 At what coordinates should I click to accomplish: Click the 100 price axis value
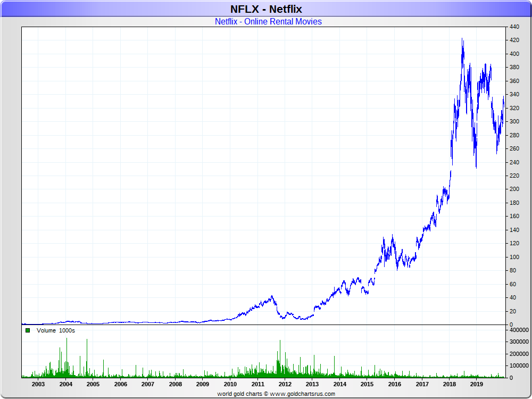point(514,257)
